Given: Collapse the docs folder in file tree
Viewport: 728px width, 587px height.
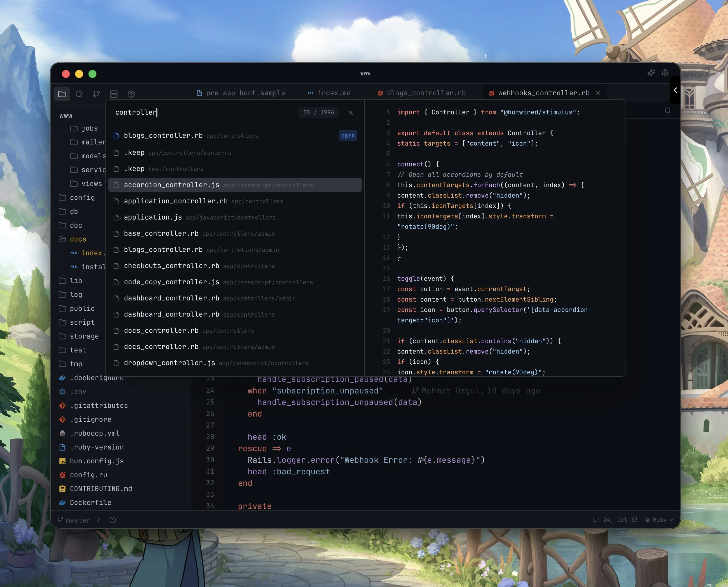Looking at the screenshot, I should click(x=78, y=239).
